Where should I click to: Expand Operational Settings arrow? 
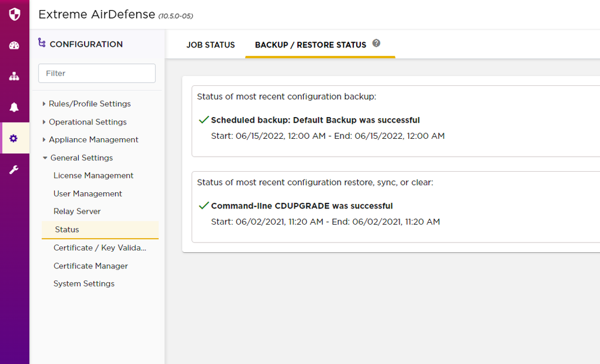pos(44,122)
